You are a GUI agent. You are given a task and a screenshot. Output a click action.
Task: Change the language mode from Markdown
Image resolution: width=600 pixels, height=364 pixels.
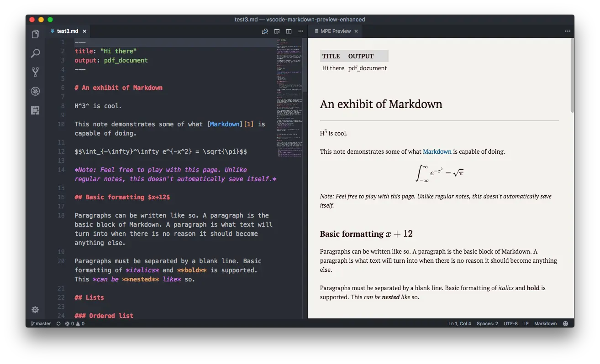(545, 323)
